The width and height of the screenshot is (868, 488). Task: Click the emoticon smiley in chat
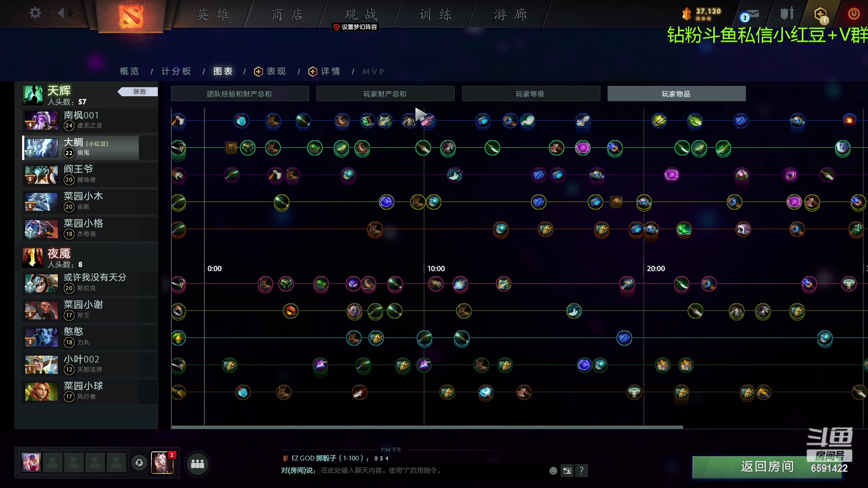pos(553,471)
